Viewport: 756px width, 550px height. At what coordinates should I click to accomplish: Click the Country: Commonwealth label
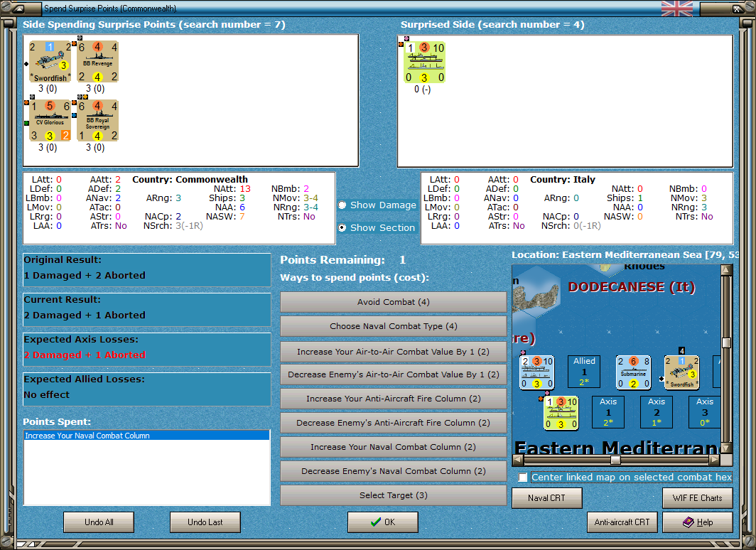click(x=190, y=179)
